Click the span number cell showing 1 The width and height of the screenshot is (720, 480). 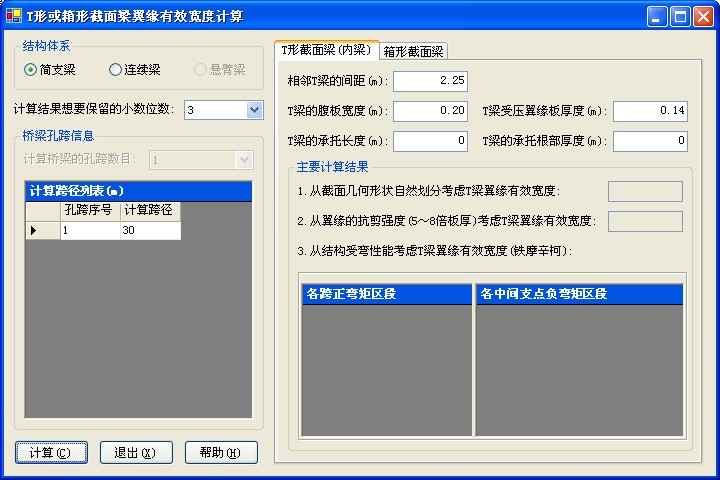(90, 230)
